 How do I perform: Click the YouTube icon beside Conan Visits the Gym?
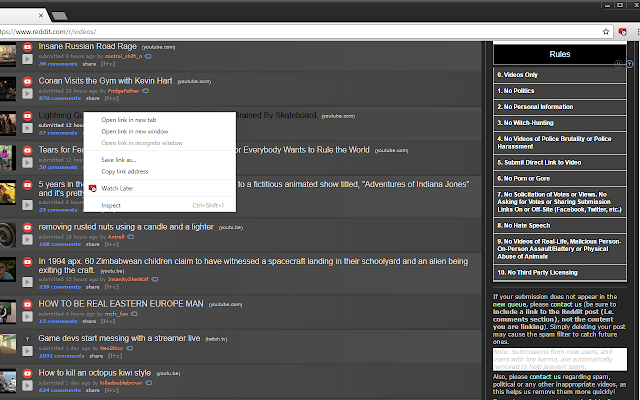(27, 82)
